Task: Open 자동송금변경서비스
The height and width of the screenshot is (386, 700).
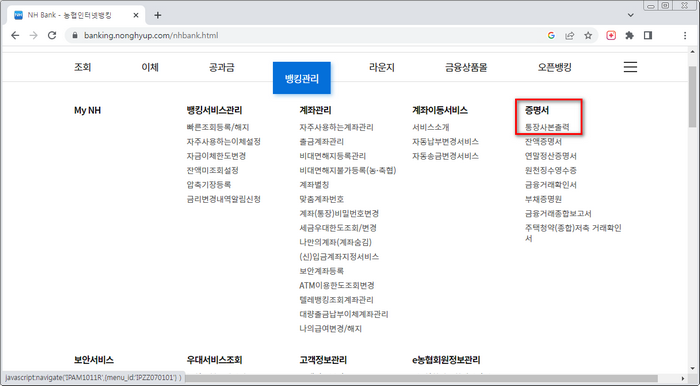Action: click(x=446, y=156)
